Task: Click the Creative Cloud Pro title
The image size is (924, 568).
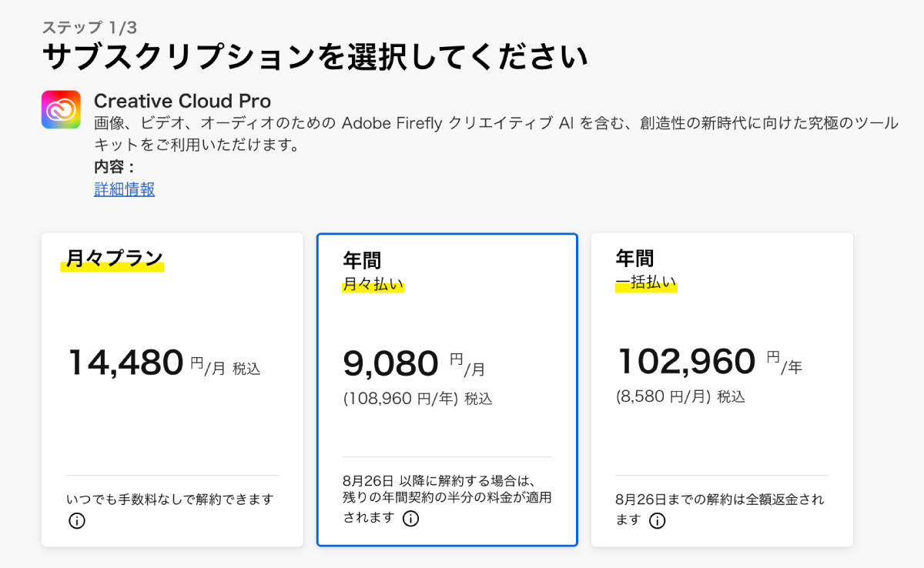Action: pos(182,101)
